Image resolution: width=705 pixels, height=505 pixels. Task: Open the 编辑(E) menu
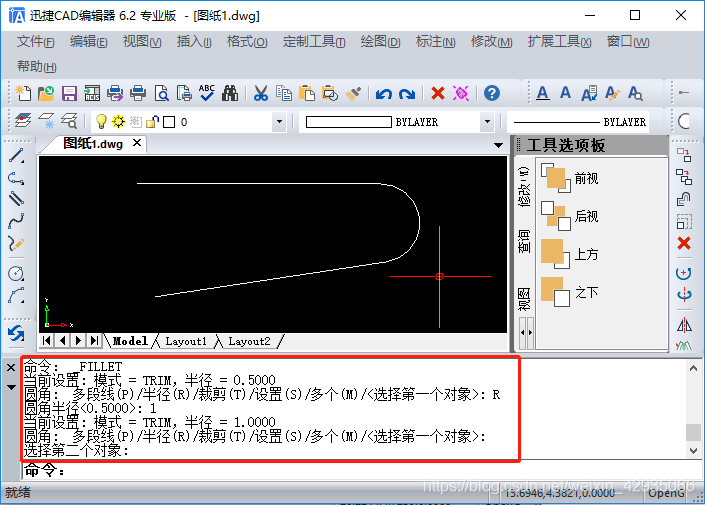click(89, 42)
